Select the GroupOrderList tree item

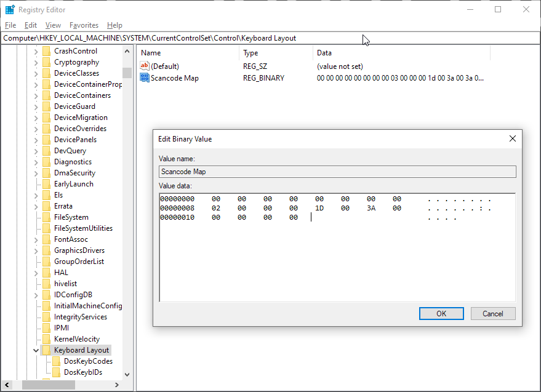(79, 261)
